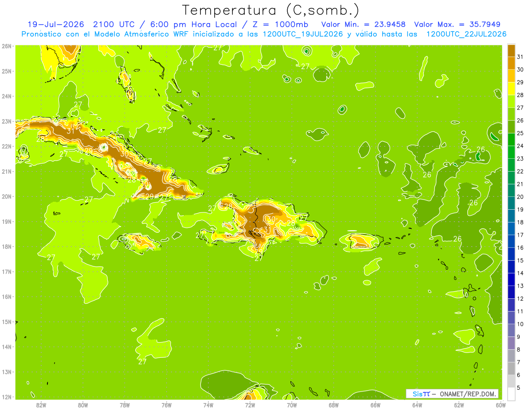This screenshot has width=532, height=411.
Task: Click longitude axis label "68W"
Action: click(333, 404)
